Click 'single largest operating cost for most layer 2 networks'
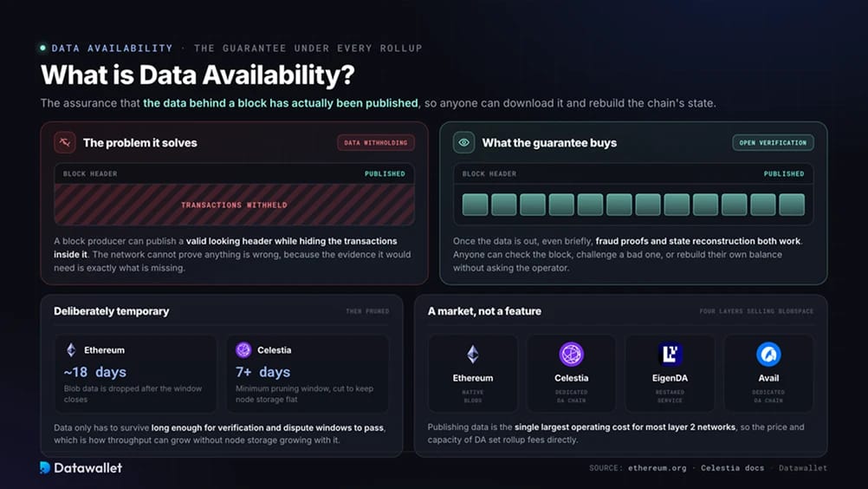 625,427
